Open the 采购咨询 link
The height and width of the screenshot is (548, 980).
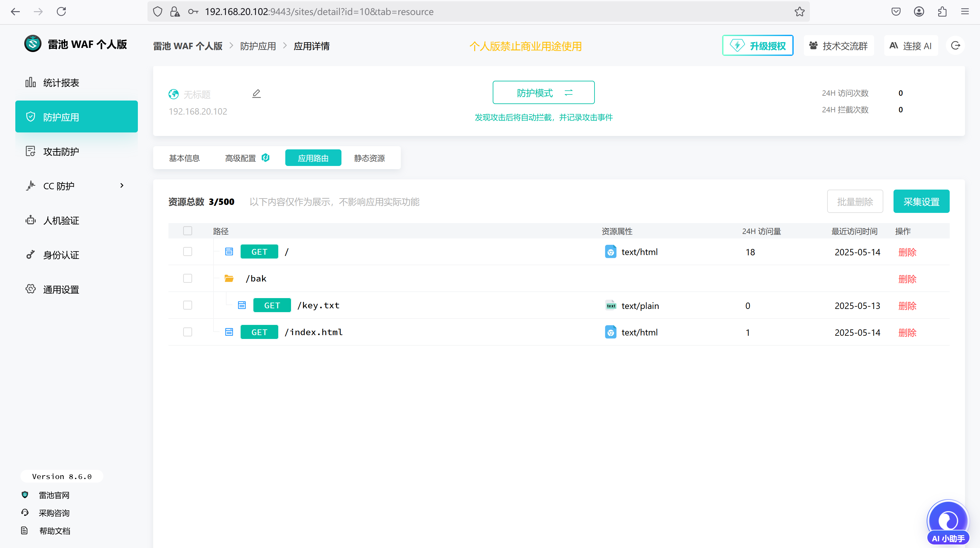(54, 513)
